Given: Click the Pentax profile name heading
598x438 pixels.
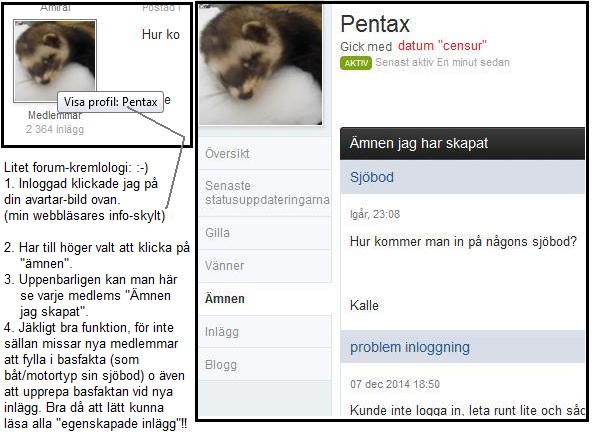Looking at the screenshot, I should pyautogui.click(x=375, y=24).
